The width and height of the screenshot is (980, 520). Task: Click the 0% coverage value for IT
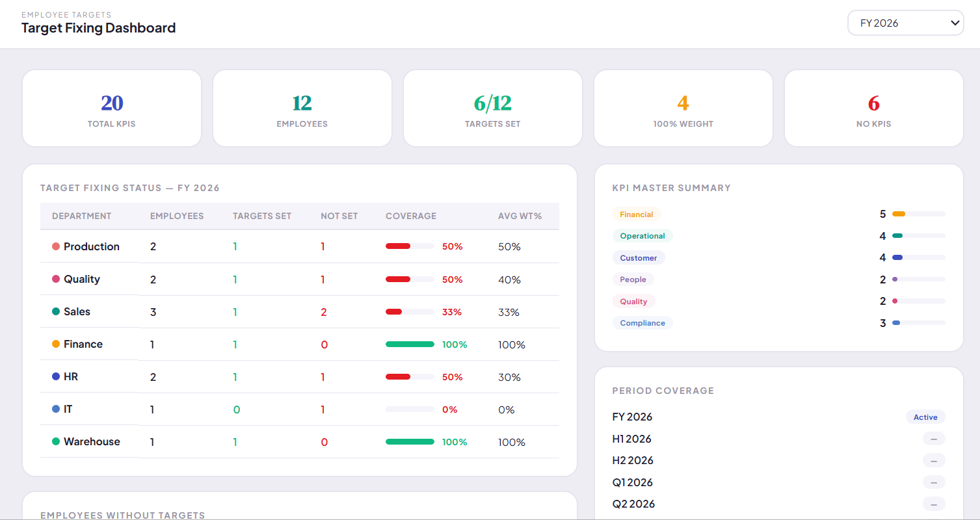pos(450,409)
